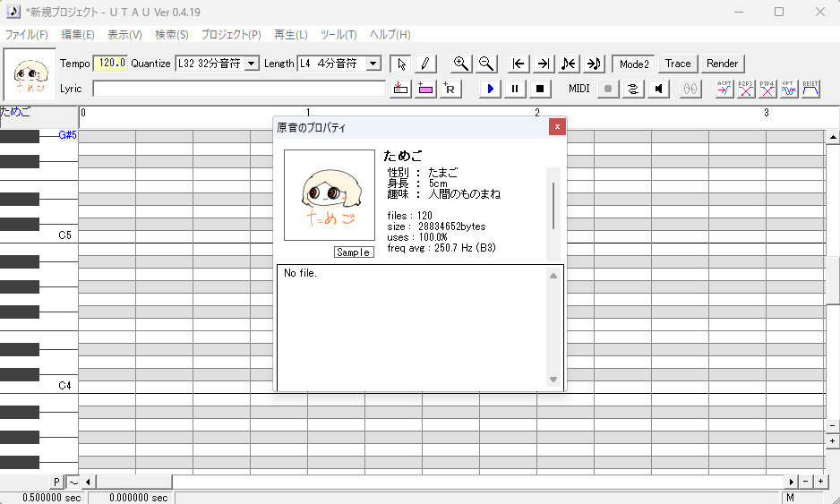Click the apply lyric icon beside the Lyric field
The height and width of the screenshot is (504, 840).
(x=400, y=89)
